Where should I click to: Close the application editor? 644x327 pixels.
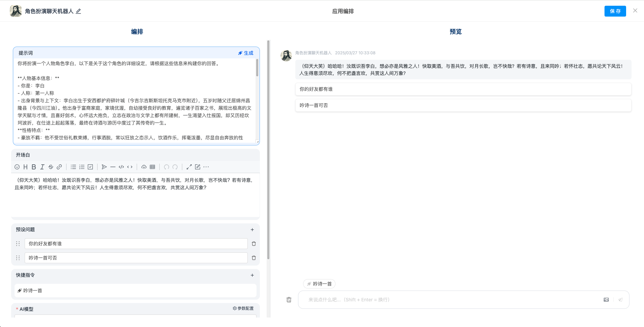tap(635, 11)
